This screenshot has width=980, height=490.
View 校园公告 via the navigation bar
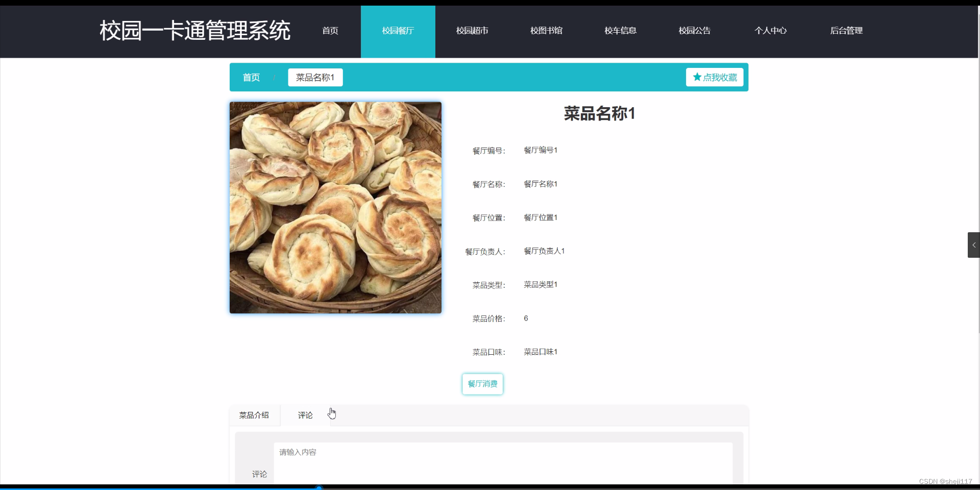point(694,31)
